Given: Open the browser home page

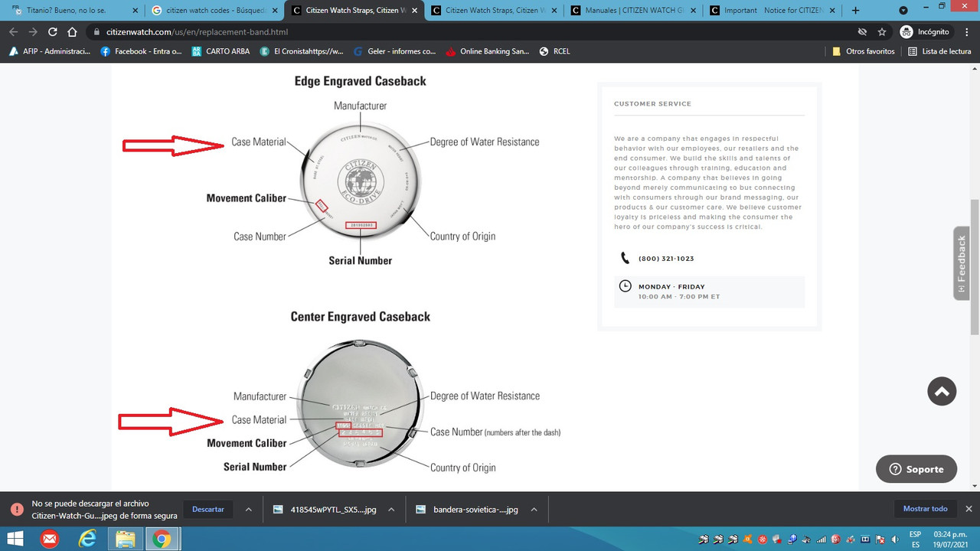Looking at the screenshot, I should 72,32.
